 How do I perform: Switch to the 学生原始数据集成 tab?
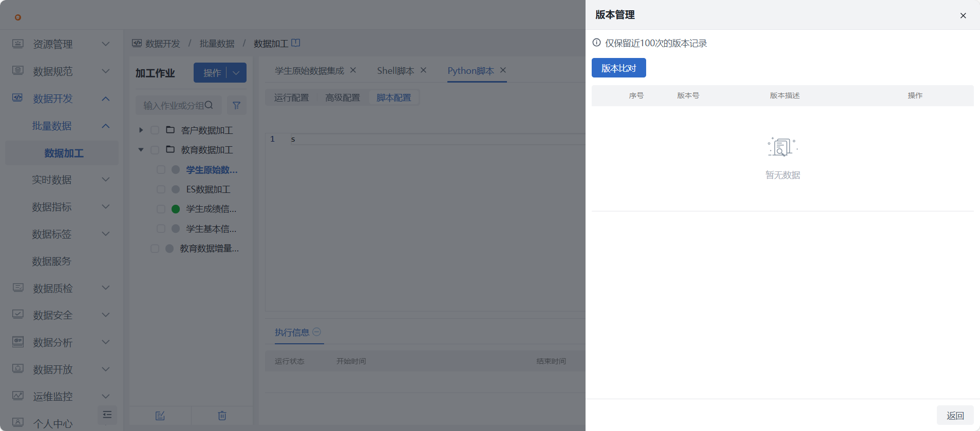[309, 71]
